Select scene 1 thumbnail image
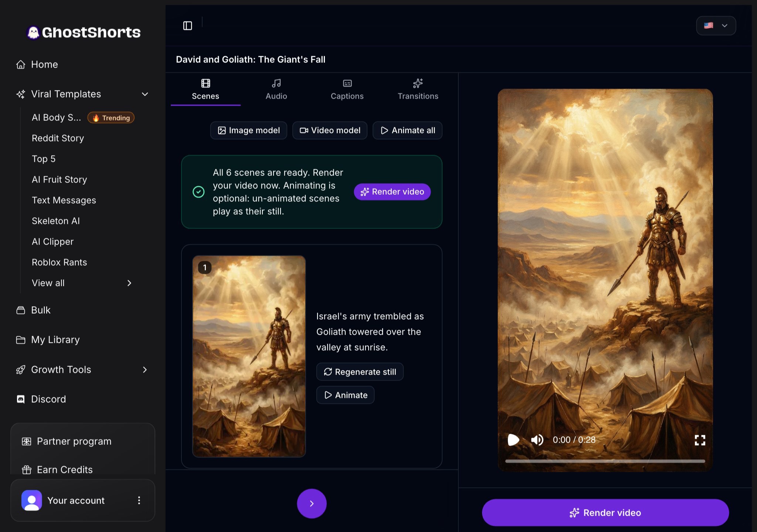The width and height of the screenshot is (757, 532). coord(249,357)
